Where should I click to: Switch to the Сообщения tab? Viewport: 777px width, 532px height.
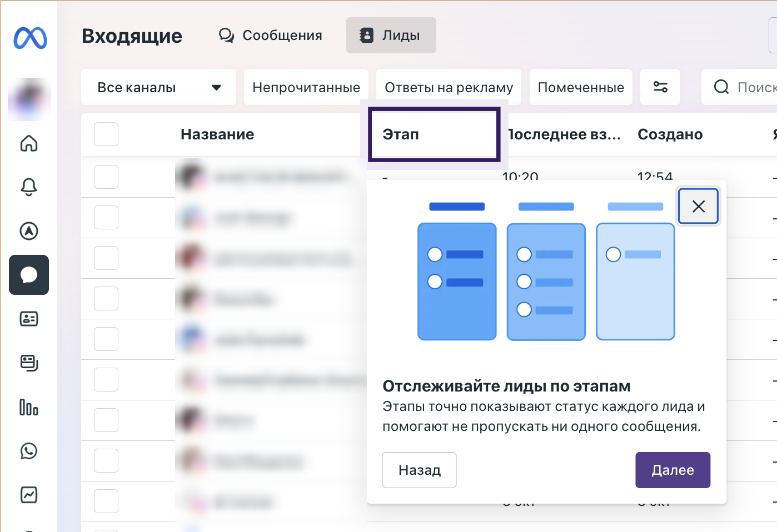click(271, 36)
